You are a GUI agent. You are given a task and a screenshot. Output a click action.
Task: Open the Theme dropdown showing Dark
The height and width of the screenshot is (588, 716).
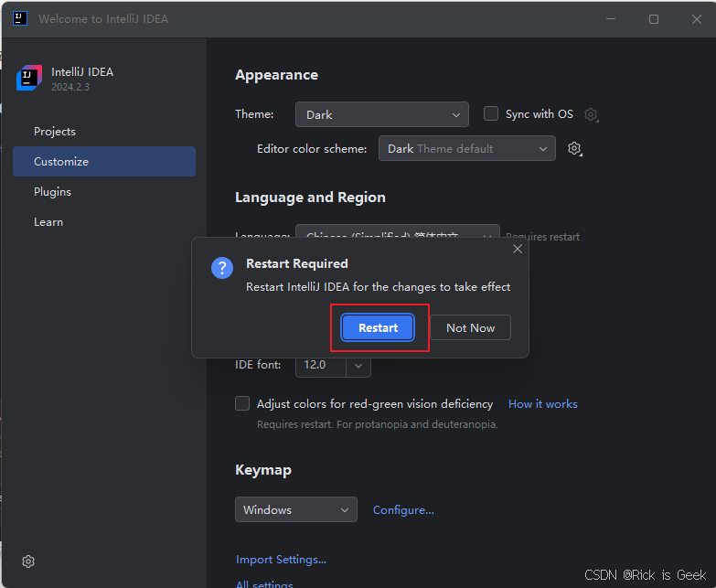tap(381, 114)
